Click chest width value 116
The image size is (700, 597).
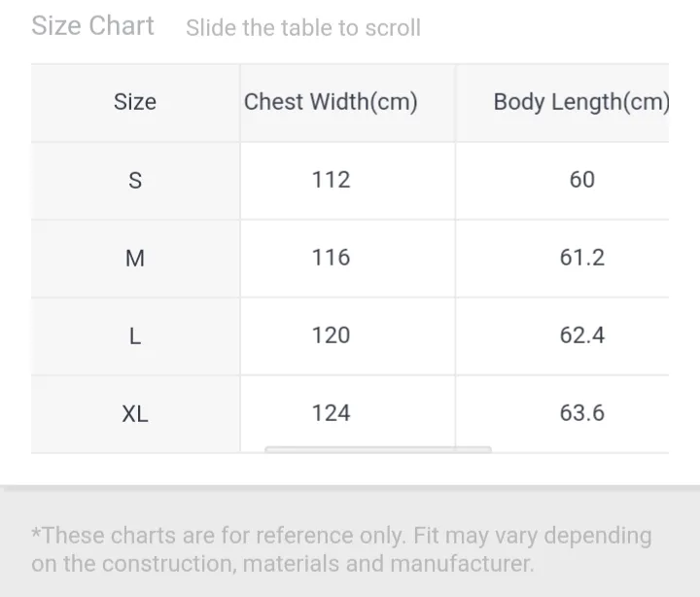click(331, 258)
